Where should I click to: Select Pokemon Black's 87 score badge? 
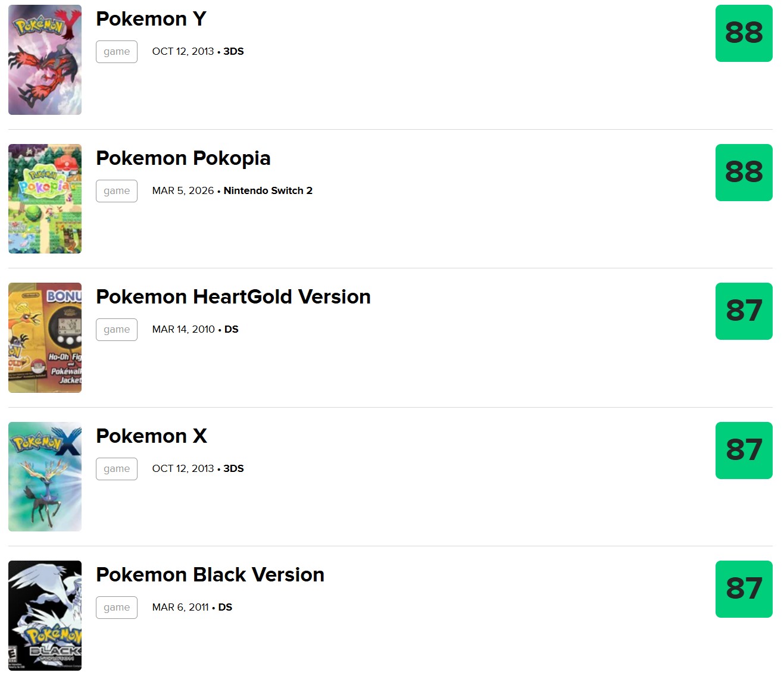(744, 589)
